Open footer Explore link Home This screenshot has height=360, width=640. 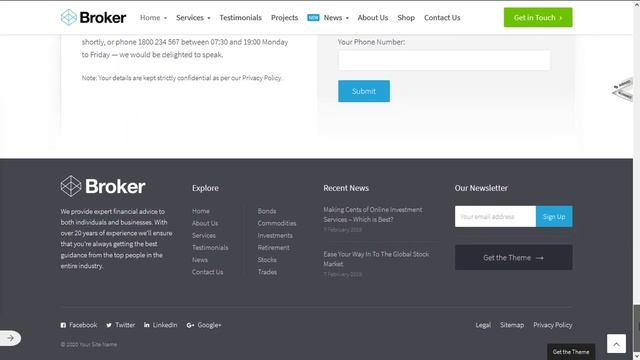[201, 211]
